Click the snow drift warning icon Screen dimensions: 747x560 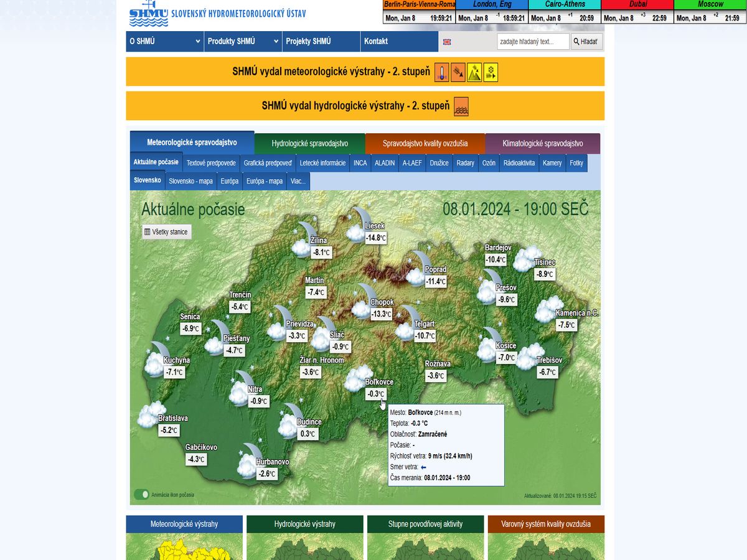[x=491, y=72]
